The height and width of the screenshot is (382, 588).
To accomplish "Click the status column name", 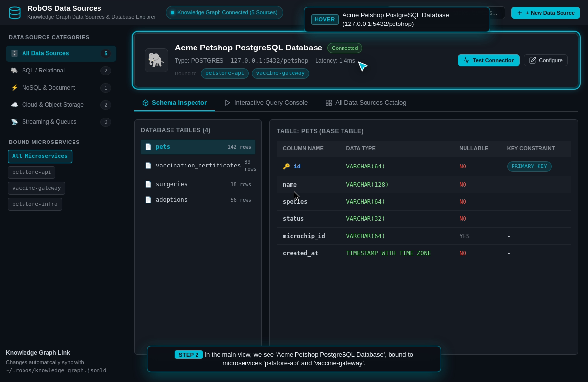I will pyautogui.click(x=293, y=219).
